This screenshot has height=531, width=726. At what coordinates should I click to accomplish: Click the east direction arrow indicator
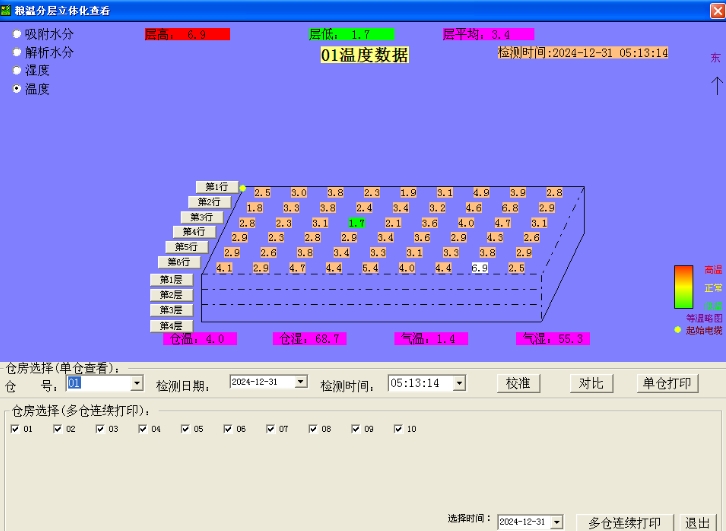tap(716, 85)
